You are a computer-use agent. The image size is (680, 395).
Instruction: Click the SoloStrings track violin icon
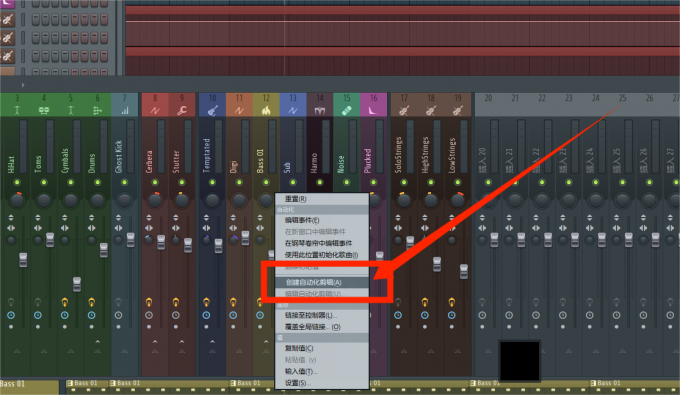click(404, 111)
